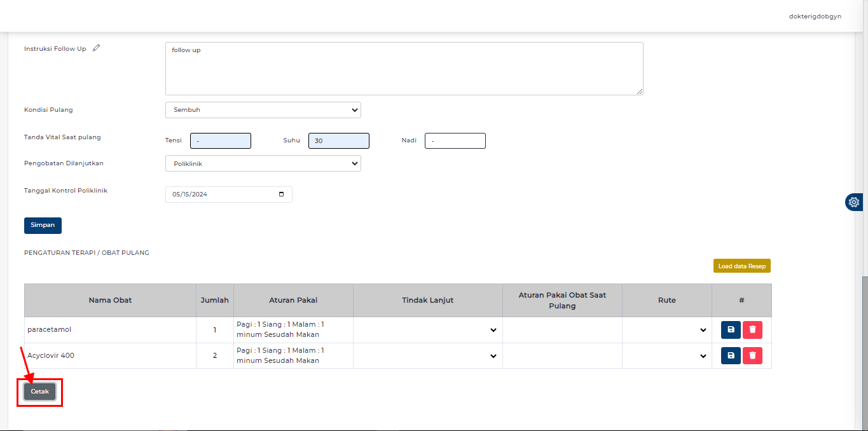
Task: Open calendar picker in Tanggal Kontrol Poliklinik
Action: coord(282,195)
